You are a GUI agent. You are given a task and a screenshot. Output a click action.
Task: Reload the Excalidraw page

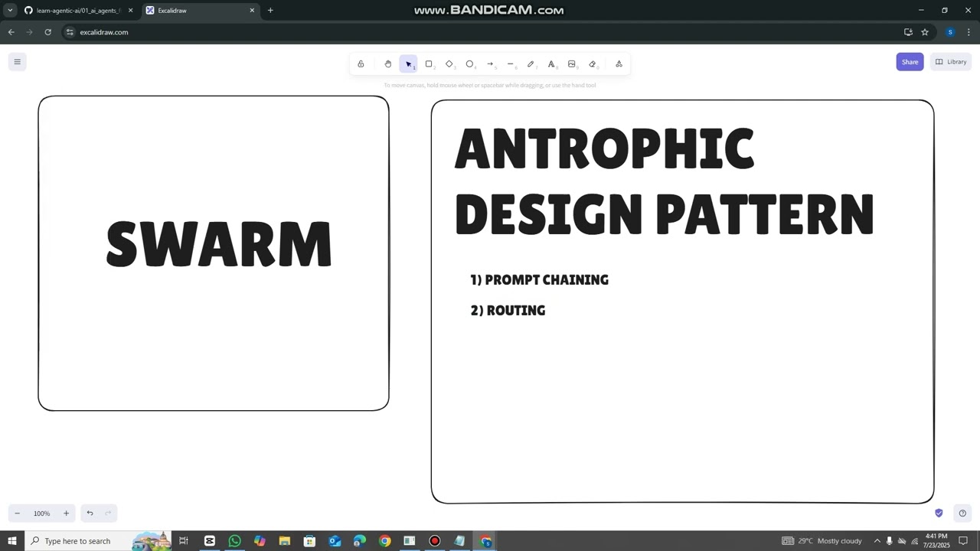(x=47, y=32)
